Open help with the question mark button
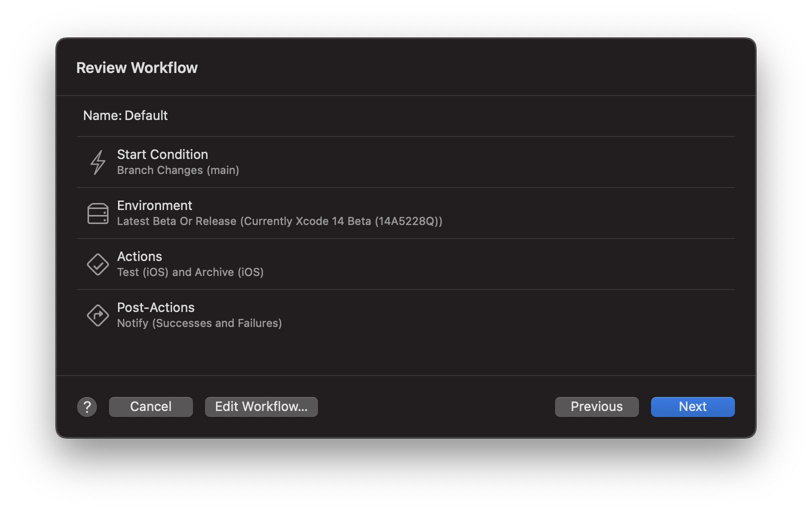Image resolution: width=812 pixels, height=512 pixels. tap(87, 407)
